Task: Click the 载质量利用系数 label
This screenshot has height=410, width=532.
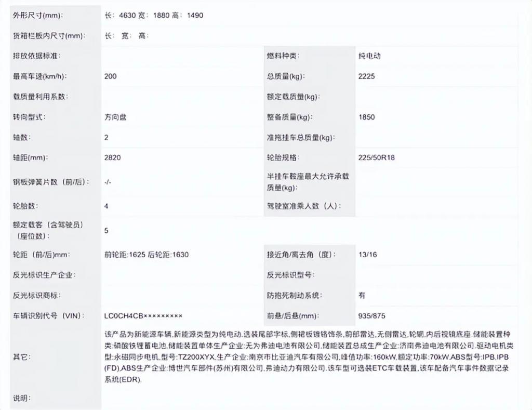Action: coord(41,97)
